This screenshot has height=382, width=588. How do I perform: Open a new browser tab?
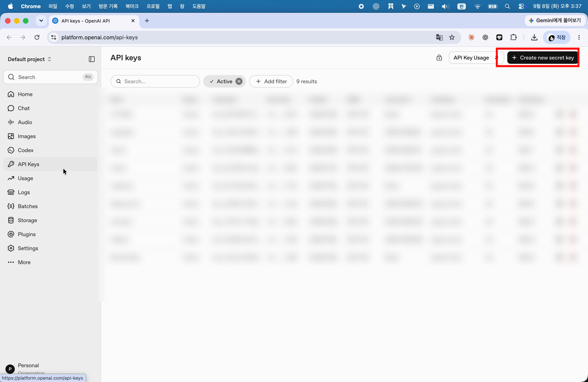[147, 21]
